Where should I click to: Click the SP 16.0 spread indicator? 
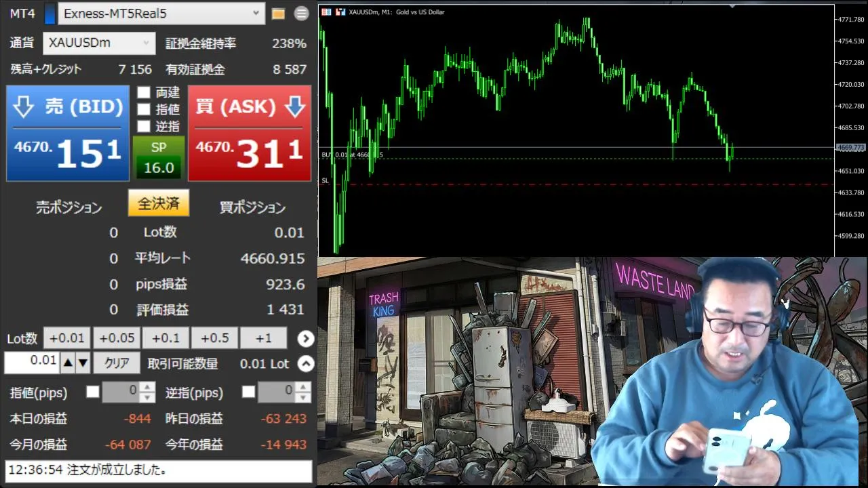pos(158,158)
